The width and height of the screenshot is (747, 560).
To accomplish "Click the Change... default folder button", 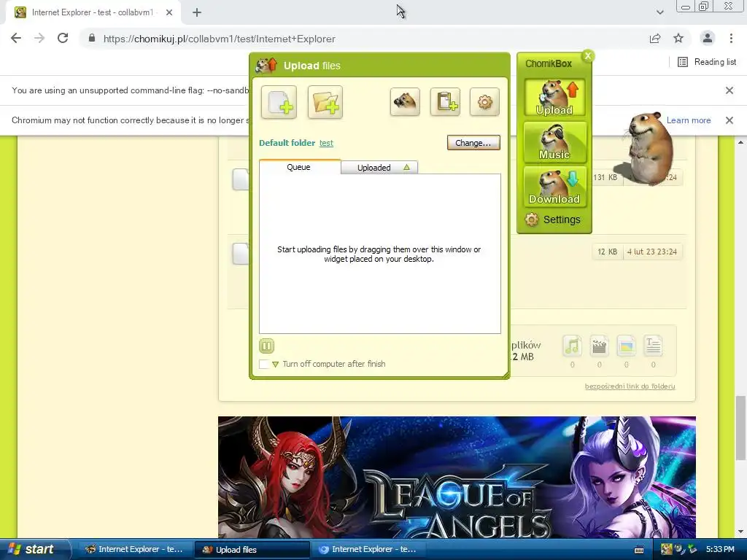I will (473, 142).
